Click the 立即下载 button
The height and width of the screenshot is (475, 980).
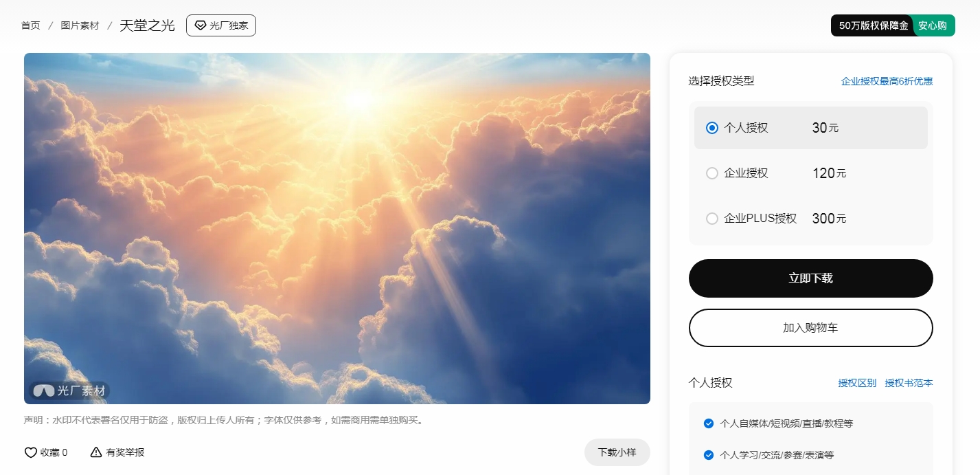(811, 278)
